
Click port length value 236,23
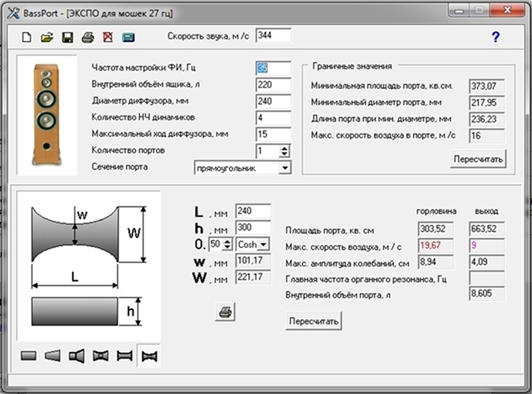click(487, 119)
